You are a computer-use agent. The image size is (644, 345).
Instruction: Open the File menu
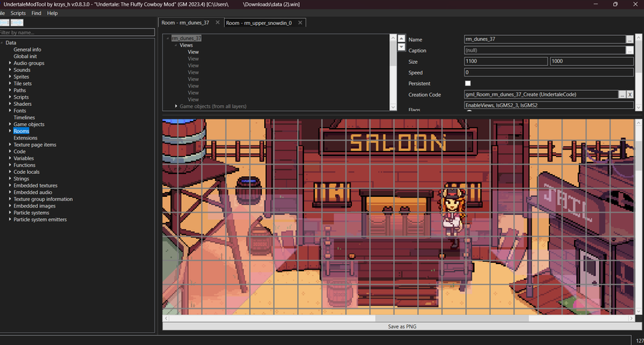[2, 13]
